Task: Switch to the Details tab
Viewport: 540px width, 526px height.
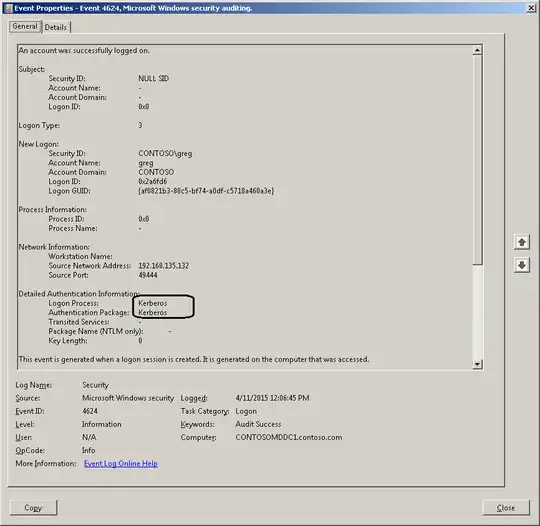Action: [x=56, y=27]
